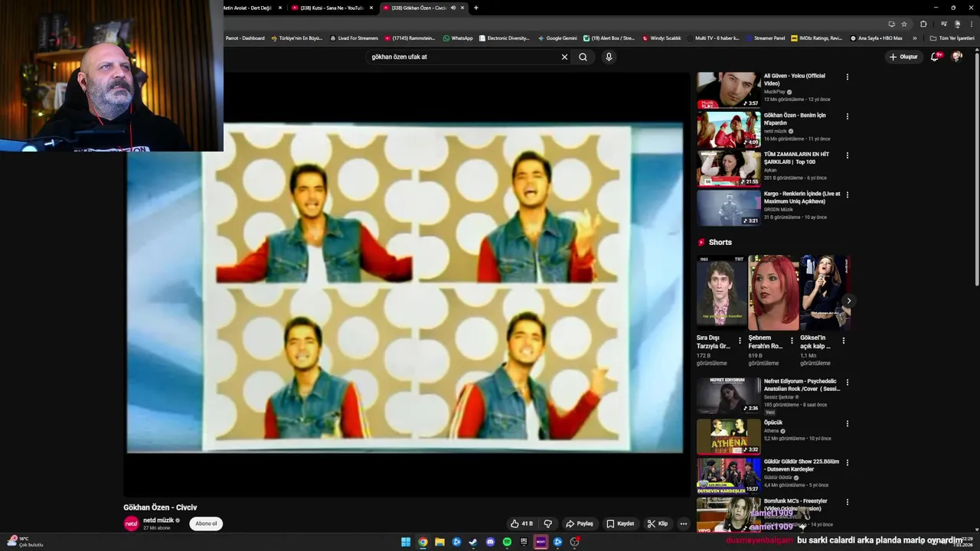Dislike the Civciv video
Screen dimensions: 980x551
547,523
